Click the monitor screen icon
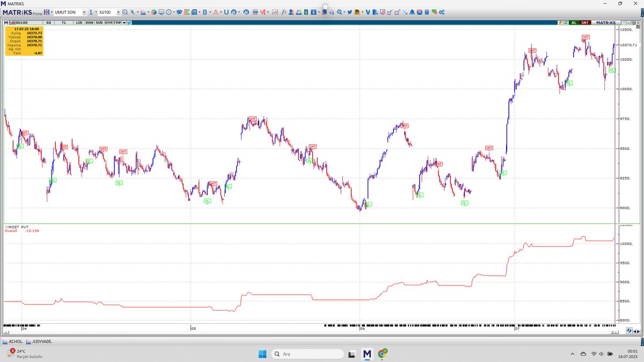The image size is (644, 362). pos(161,12)
